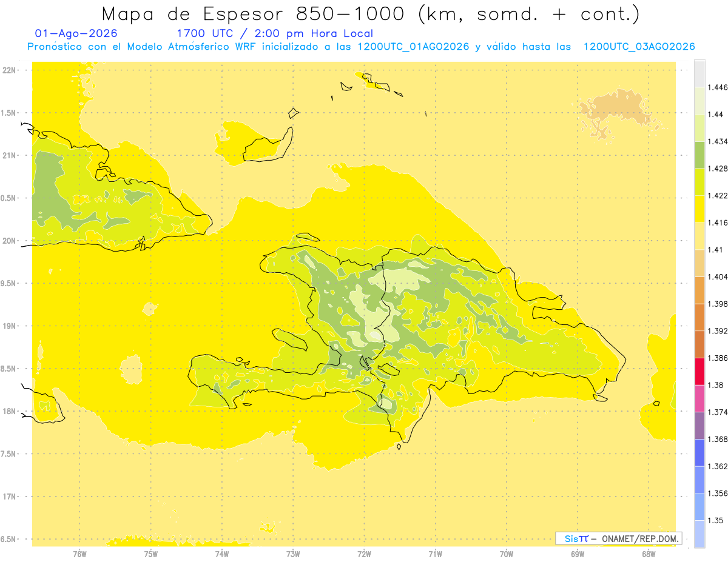Click the '20N' latitude label
728x562 pixels.
(x=10, y=241)
